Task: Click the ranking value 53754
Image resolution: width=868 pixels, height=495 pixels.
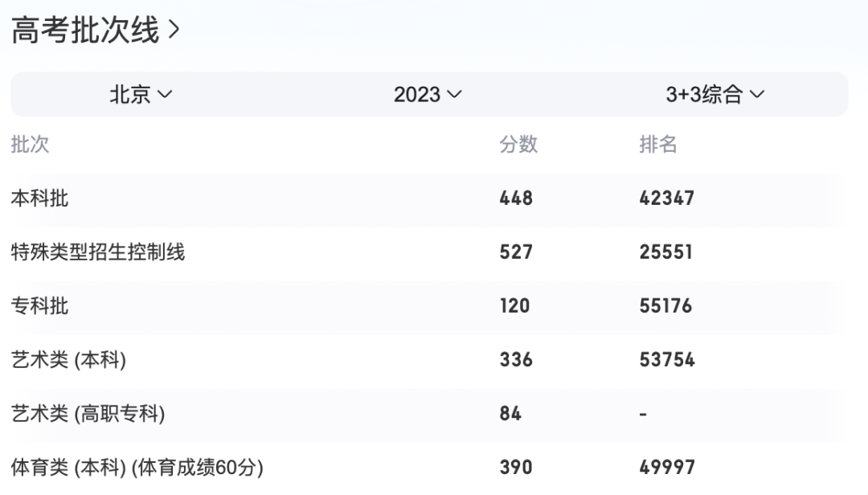Action: pos(667,360)
